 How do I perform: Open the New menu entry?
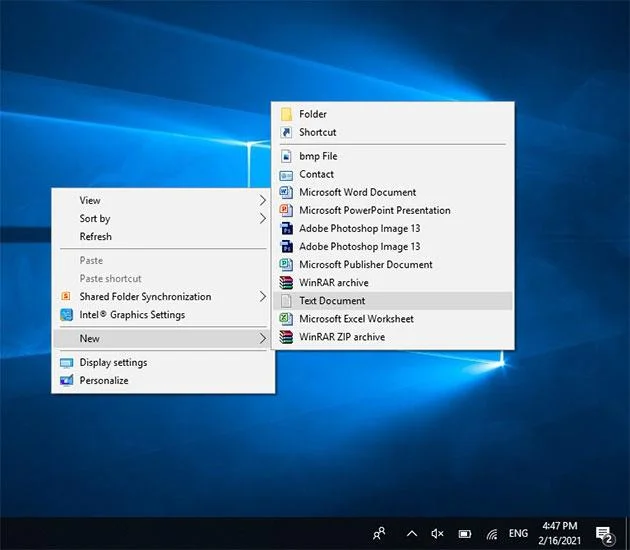pyautogui.click(x=163, y=338)
